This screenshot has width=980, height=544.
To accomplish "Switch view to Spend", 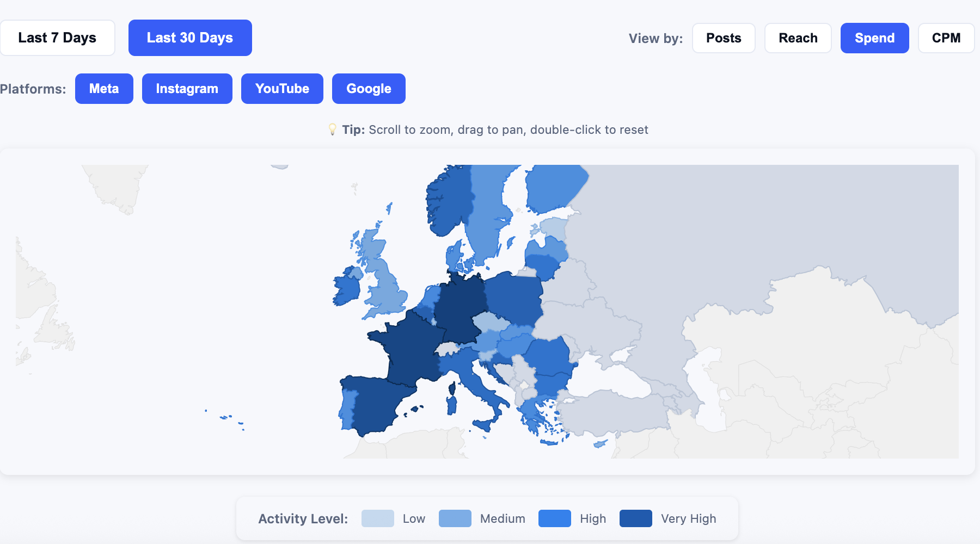I will [874, 38].
